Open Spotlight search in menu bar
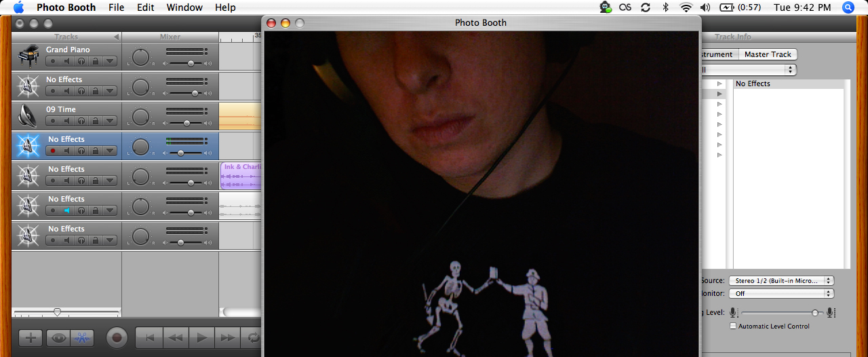Screen dimensions: 868x357 tap(848, 7)
